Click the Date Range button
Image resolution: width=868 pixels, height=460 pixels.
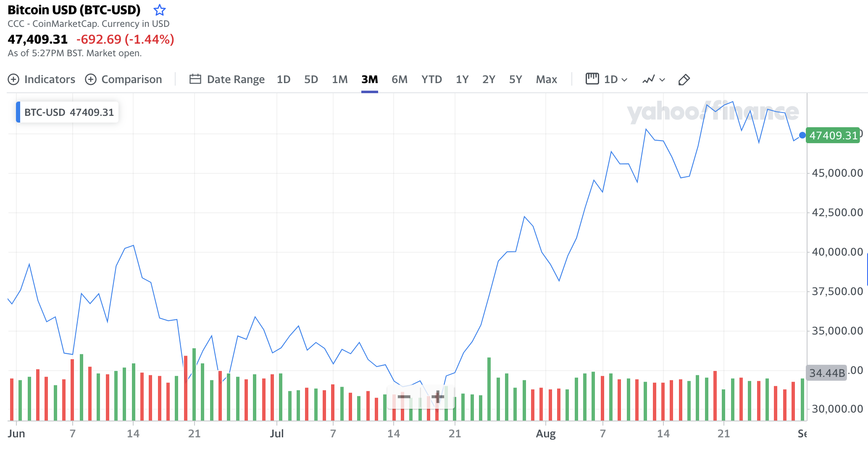236,79
